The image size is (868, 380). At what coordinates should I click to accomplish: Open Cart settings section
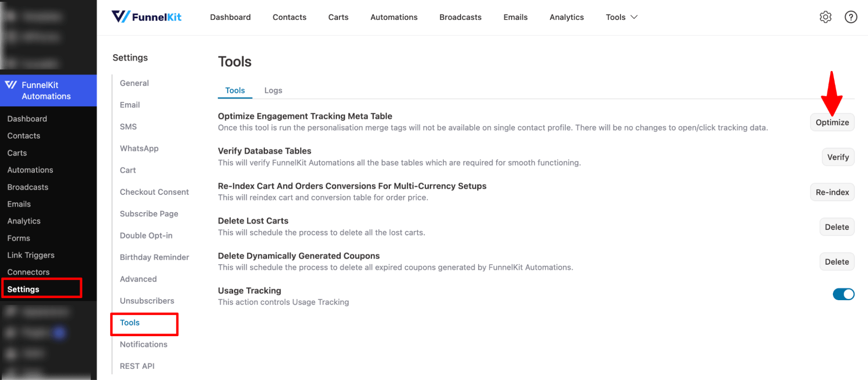tap(128, 170)
